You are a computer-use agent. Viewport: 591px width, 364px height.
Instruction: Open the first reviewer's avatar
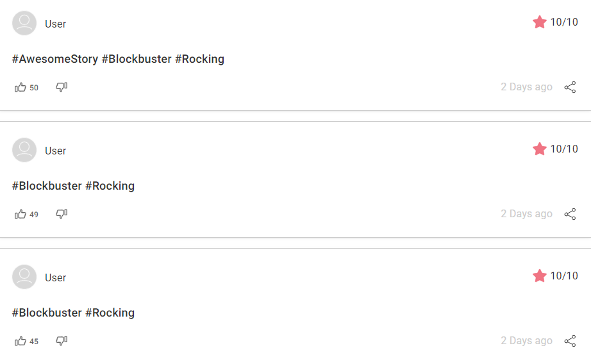[24, 23]
